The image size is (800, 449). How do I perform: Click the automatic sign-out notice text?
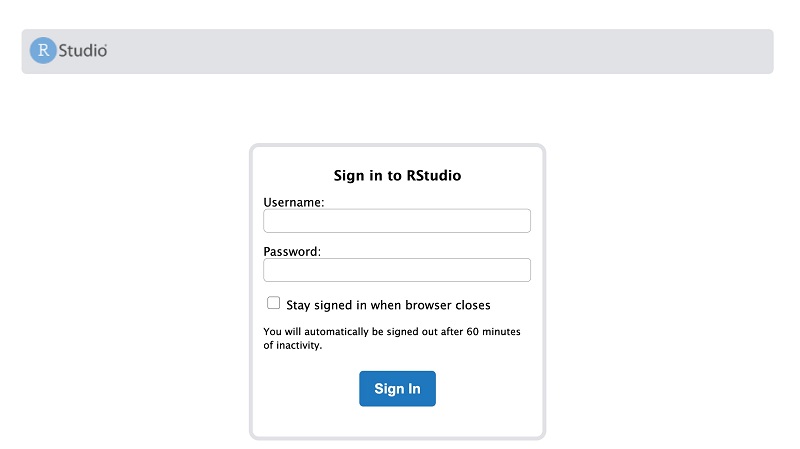coord(392,338)
